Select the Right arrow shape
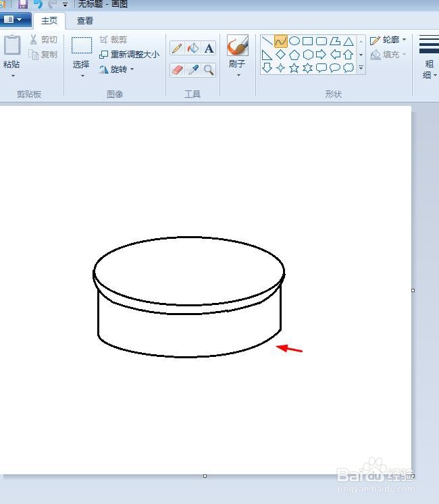The image size is (439, 504). 321,55
